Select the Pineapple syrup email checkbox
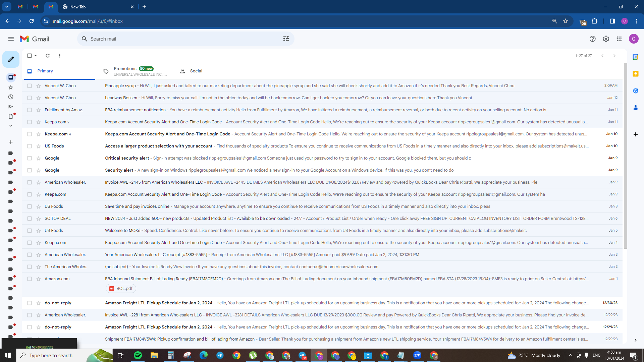This screenshot has height=362, width=644. point(30,86)
